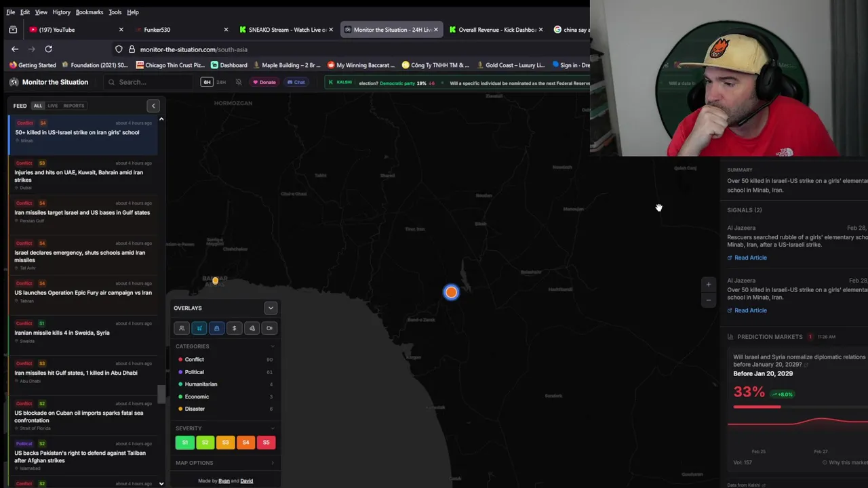Toggle the Political category filter
This screenshot has width=868, height=488.
(225, 372)
